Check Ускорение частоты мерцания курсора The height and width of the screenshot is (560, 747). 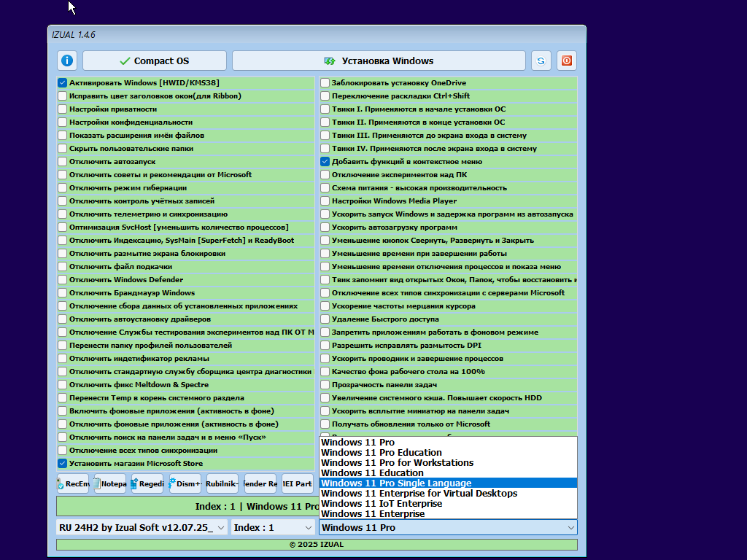[325, 306]
